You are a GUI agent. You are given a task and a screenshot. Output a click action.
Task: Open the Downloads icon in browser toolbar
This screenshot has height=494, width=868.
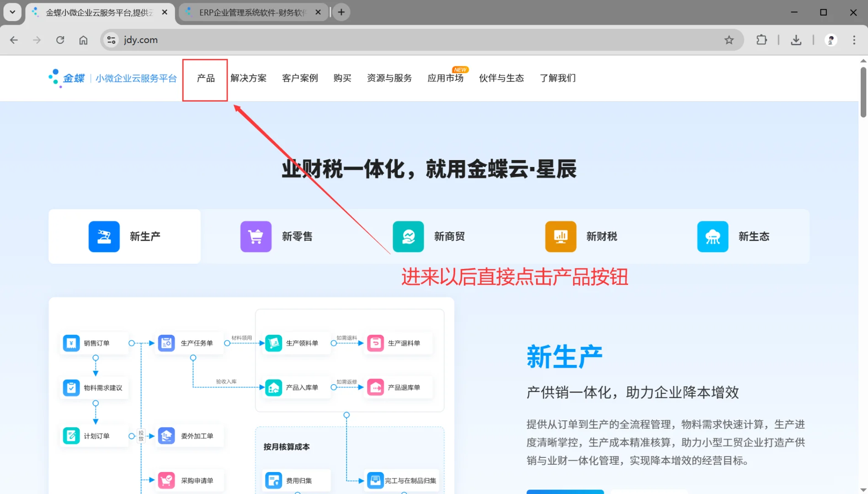pyautogui.click(x=796, y=40)
